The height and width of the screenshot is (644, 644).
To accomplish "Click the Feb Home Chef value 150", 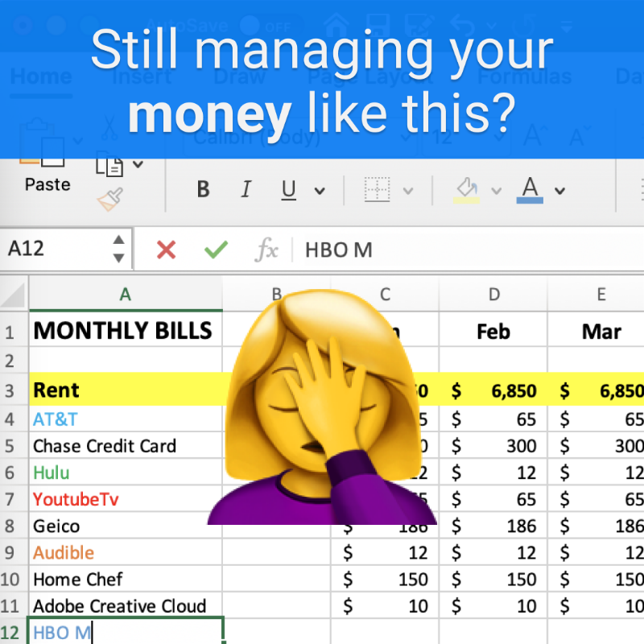I will 493,579.
